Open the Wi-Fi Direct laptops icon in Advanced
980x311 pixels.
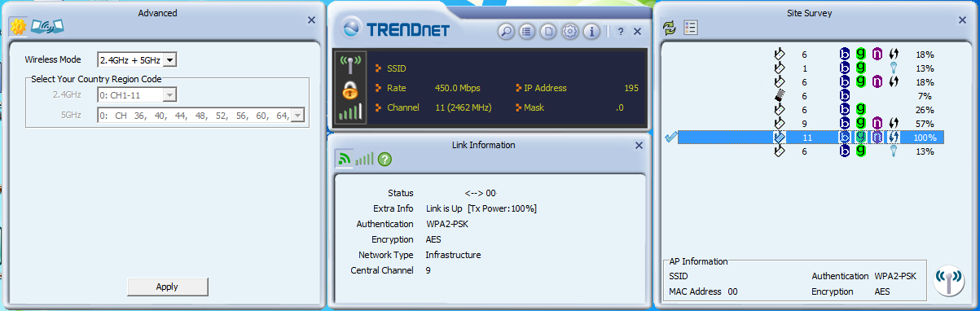tap(47, 26)
